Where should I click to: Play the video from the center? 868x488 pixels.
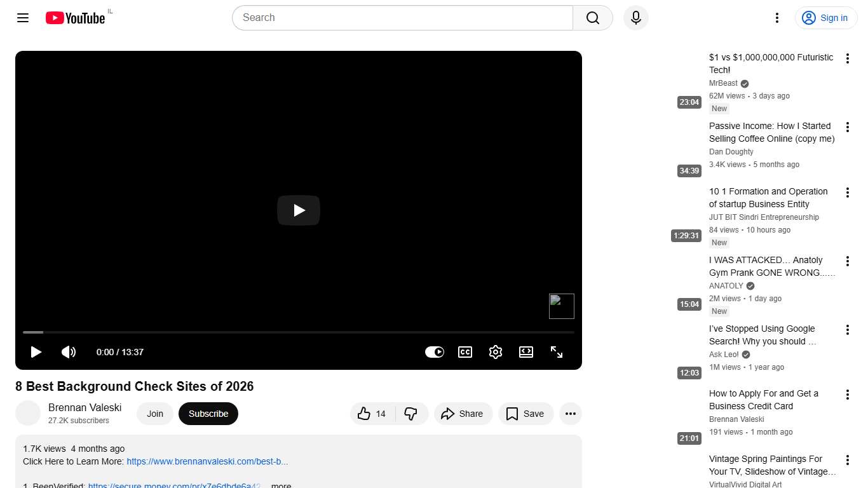click(x=299, y=210)
